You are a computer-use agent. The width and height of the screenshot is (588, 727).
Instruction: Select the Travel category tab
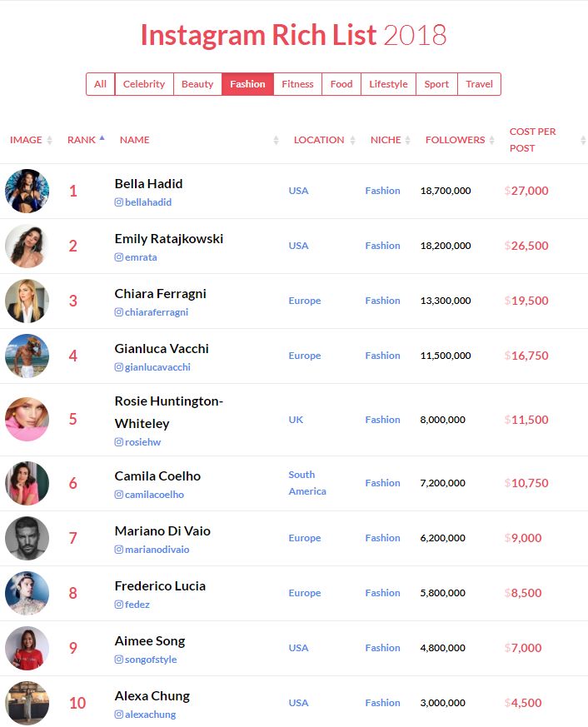click(479, 84)
